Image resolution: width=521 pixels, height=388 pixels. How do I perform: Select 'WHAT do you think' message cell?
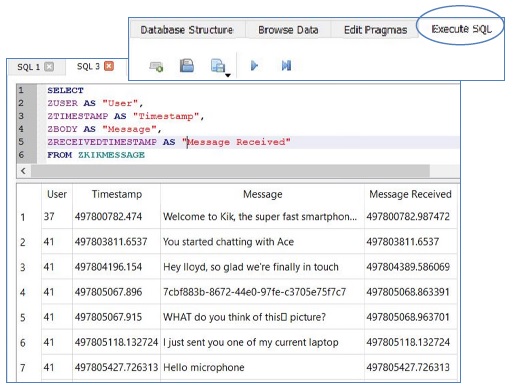click(262, 317)
